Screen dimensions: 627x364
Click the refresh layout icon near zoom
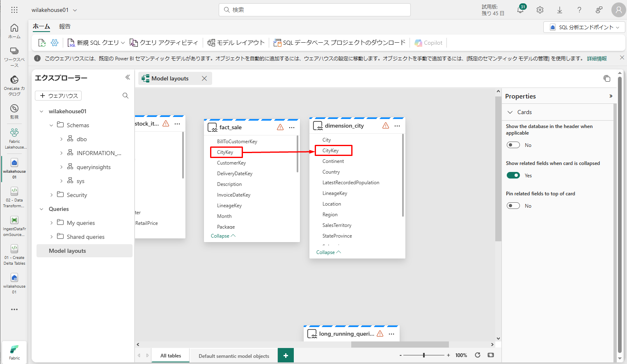click(478, 355)
